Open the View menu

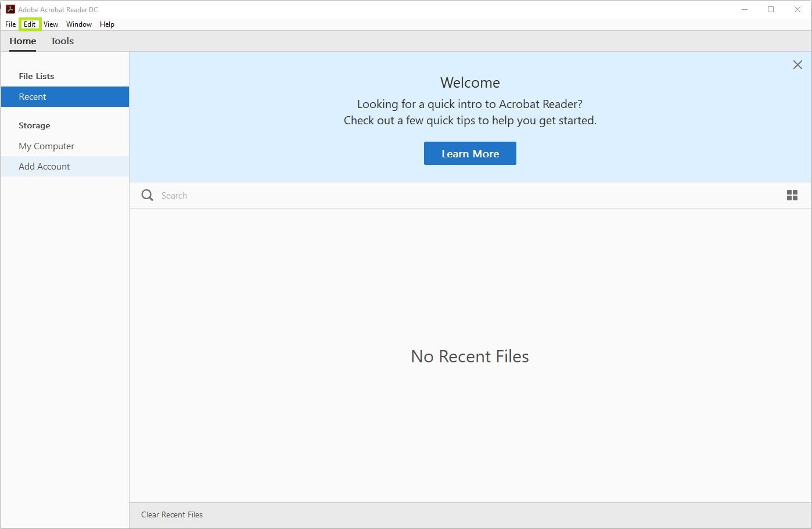tap(51, 24)
